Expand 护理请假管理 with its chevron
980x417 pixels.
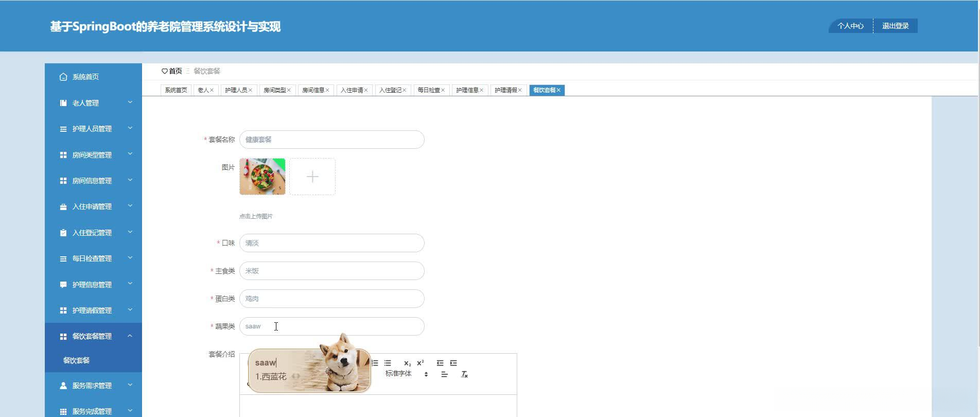pos(130,309)
